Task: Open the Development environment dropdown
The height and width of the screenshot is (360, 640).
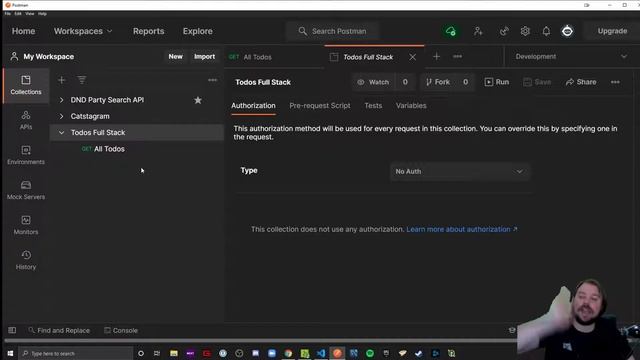Action: point(570,56)
